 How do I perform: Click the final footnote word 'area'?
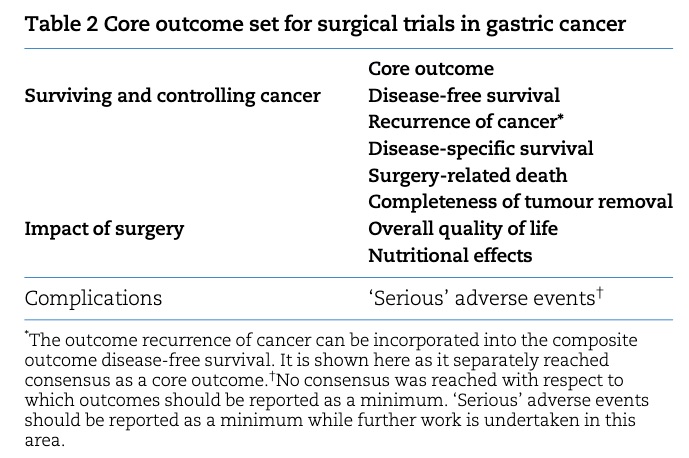tap(44, 440)
